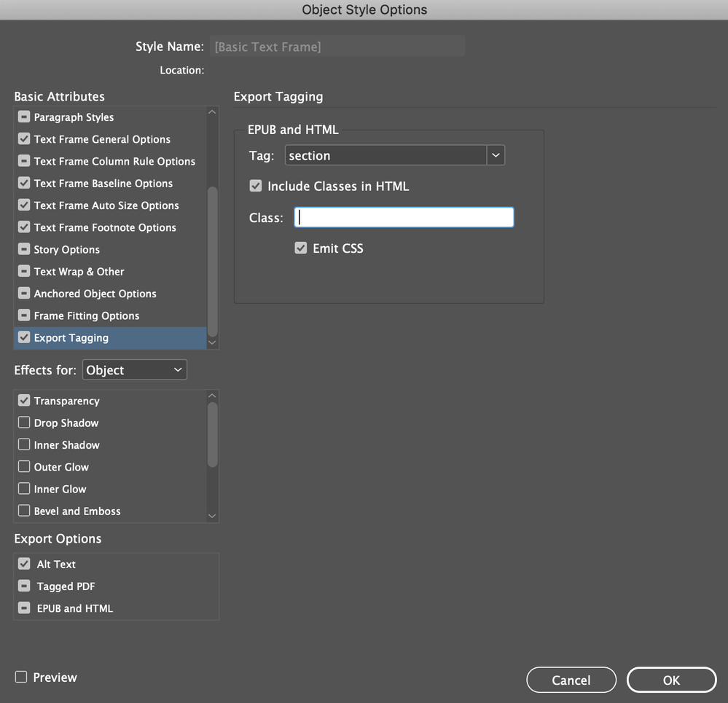Uncheck Text Frame Footnote Options checkbox
Image resolution: width=728 pixels, height=703 pixels.
click(x=24, y=227)
